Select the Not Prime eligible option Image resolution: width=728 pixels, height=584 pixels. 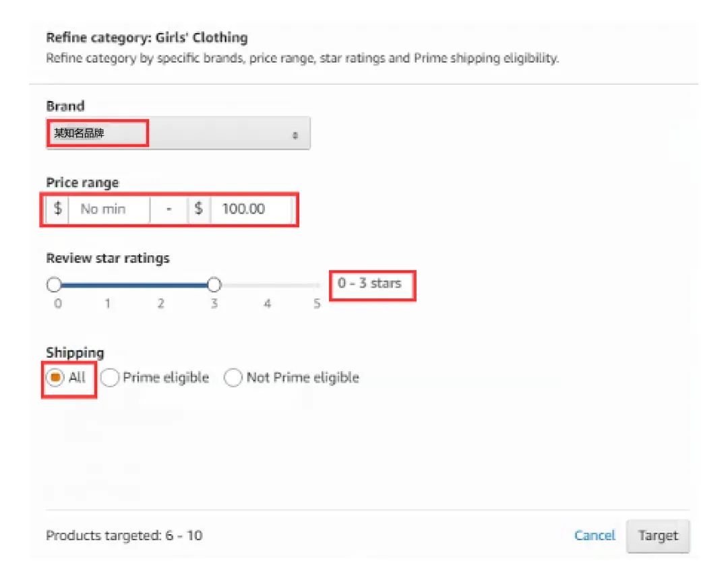(233, 378)
